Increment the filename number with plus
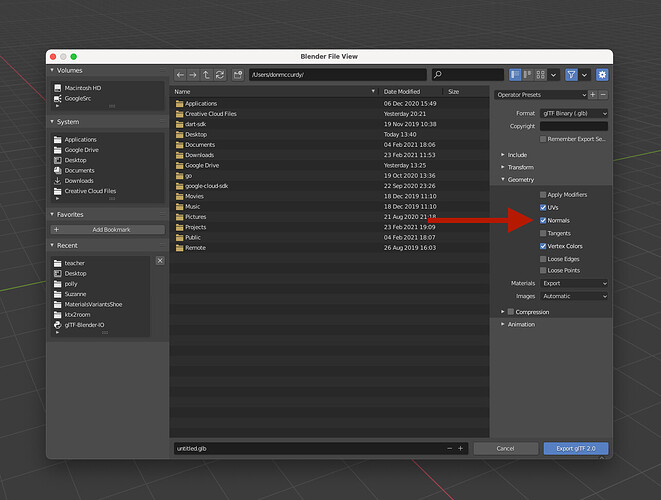661x500 pixels. click(460, 449)
